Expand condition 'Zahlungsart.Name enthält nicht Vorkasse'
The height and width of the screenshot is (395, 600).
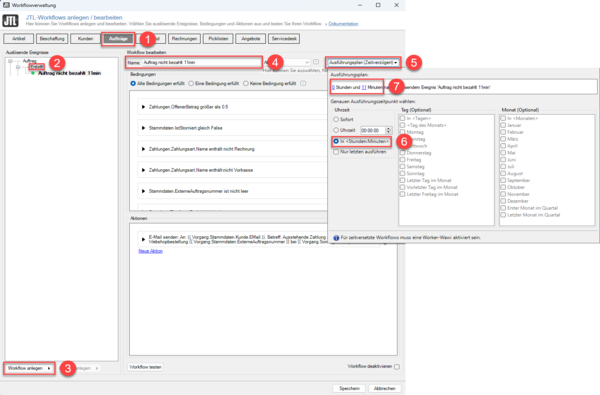pyautogui.click(x=143, y=170)
